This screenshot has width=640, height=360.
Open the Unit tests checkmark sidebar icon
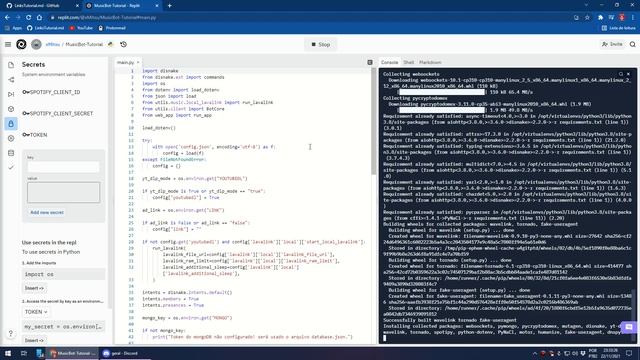[11, 167]
